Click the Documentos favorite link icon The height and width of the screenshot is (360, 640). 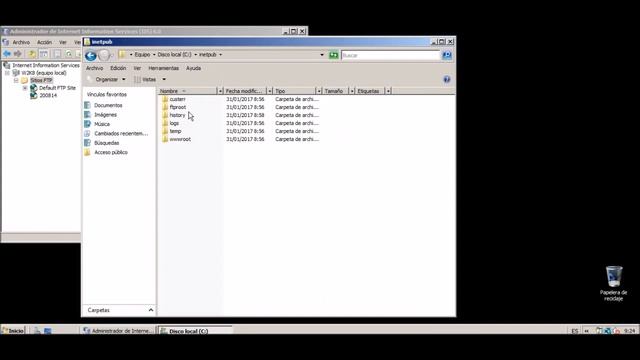tap(87, 105)
